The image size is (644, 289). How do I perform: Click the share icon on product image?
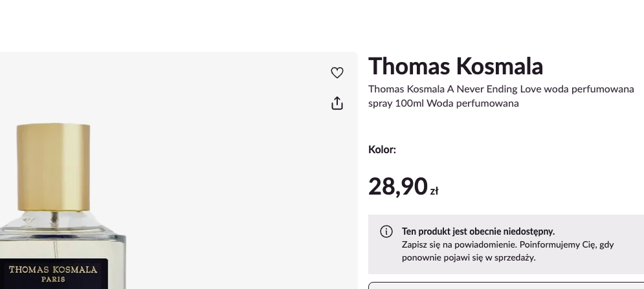click(337, 103)
